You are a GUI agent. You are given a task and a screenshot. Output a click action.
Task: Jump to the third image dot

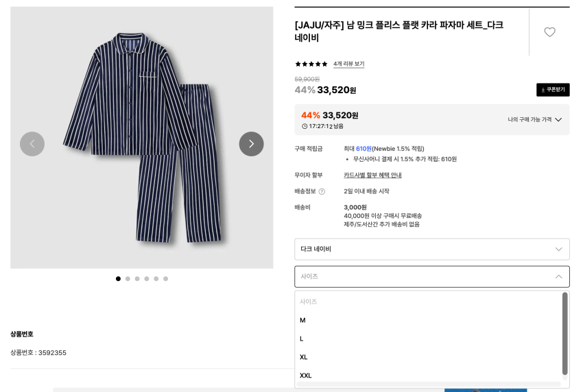[x=137, y=279]
